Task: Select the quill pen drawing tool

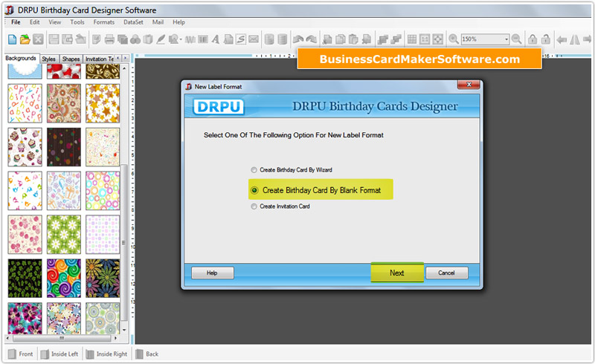Action: (x=161, y=39)
